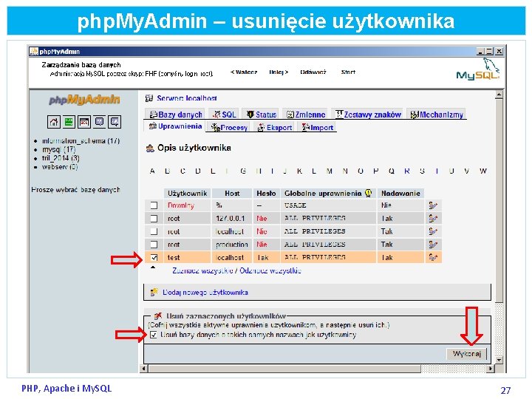The width and height of the screenshot is (532, 399).
Task: Open the Eksport tab
Action: point(275,128)
